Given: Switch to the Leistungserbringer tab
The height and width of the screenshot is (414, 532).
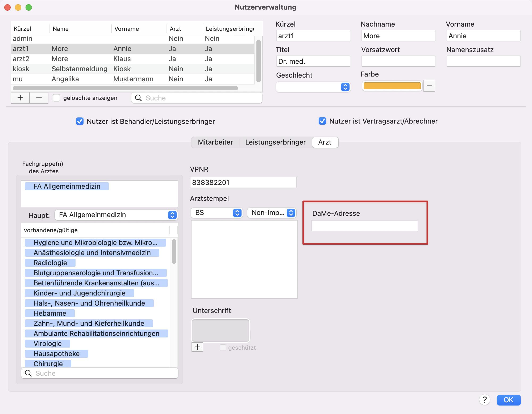Looking at the screenshot, I should point(275,142).
